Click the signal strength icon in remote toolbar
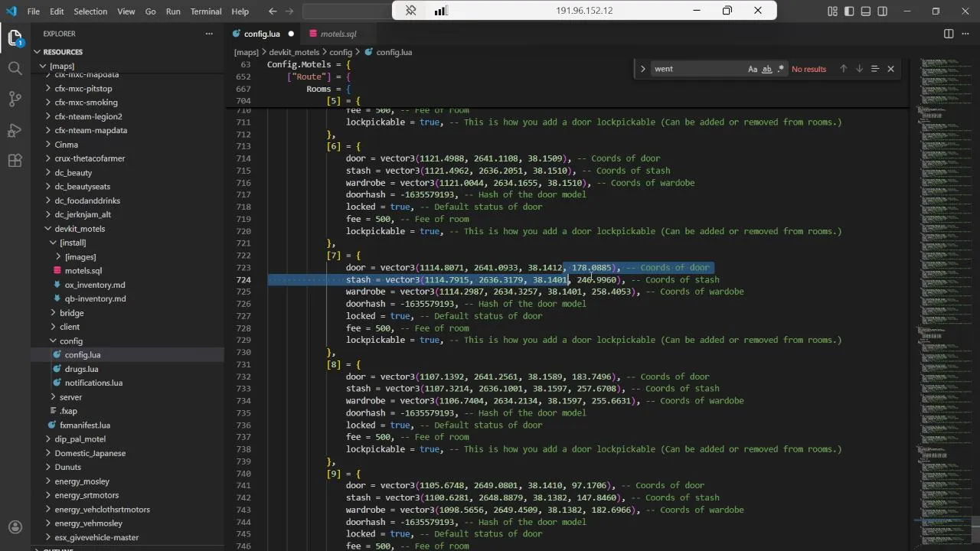The image size is (980, 551). tap(440, 11)
